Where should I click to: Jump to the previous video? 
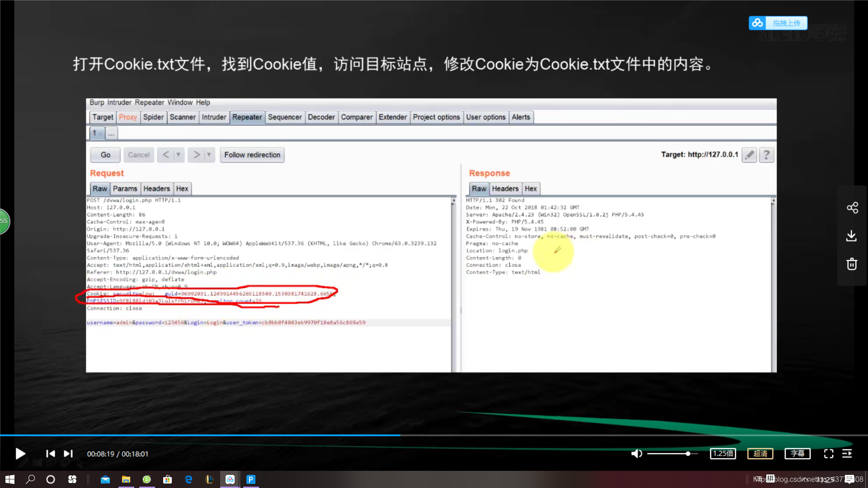(x=51, y=454)
